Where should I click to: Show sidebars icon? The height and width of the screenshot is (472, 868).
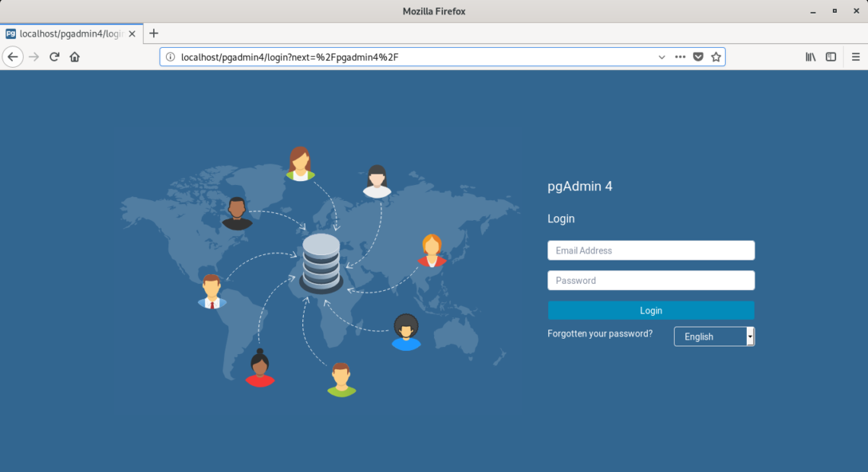click(x=831, y=57)
